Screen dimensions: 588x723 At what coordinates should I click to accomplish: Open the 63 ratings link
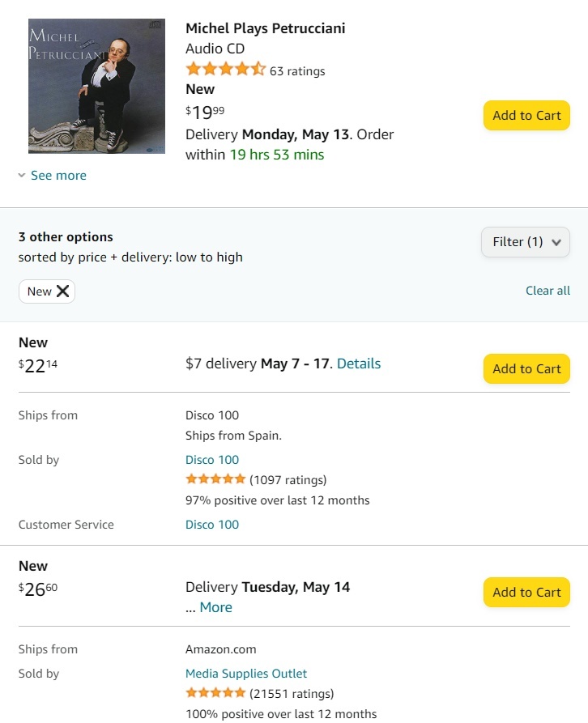tap(297, 71)
